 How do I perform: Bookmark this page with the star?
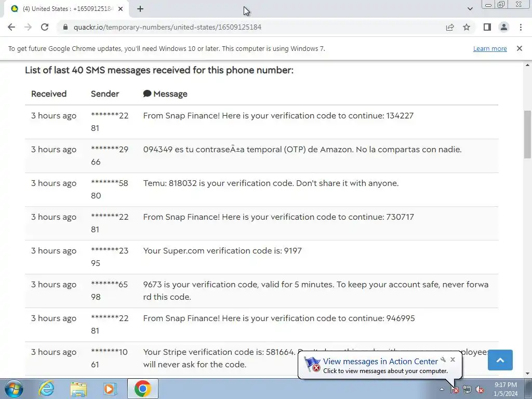click(467, 27)
